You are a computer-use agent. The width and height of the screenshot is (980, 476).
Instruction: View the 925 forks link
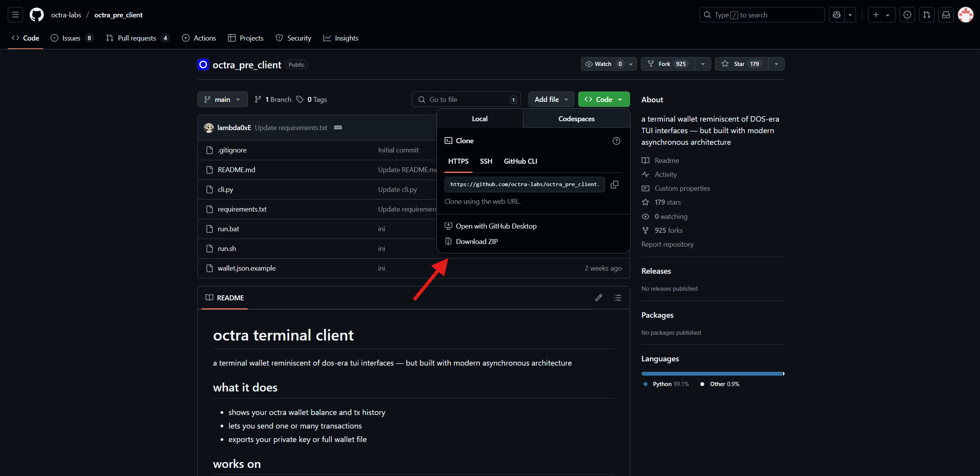click(x=662, y=230)
